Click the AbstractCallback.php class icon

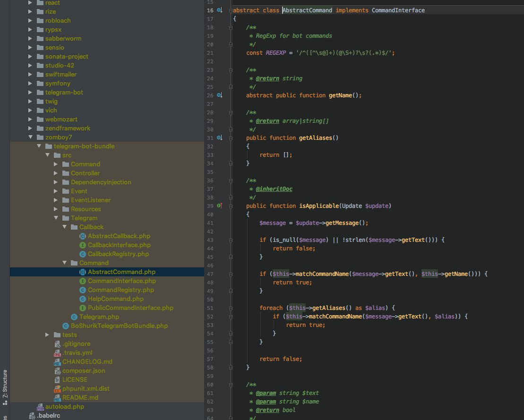83,236
